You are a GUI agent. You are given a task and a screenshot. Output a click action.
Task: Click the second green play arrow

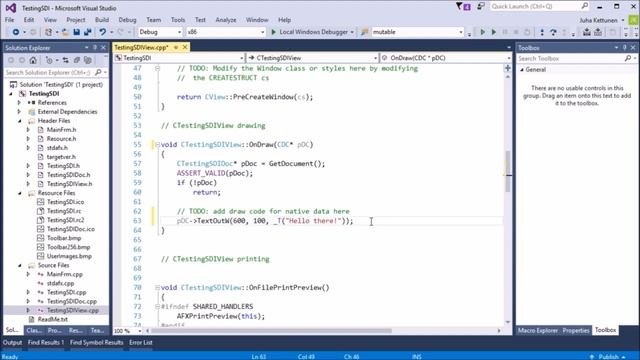pos(493,32)
